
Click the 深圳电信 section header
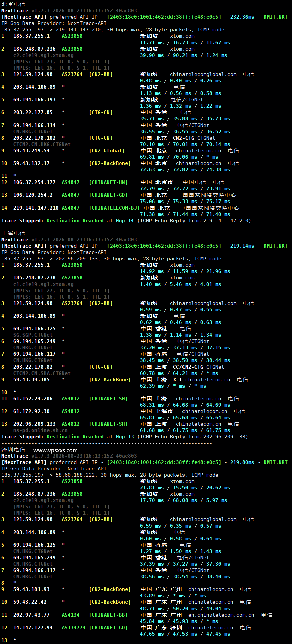point(13,450)
